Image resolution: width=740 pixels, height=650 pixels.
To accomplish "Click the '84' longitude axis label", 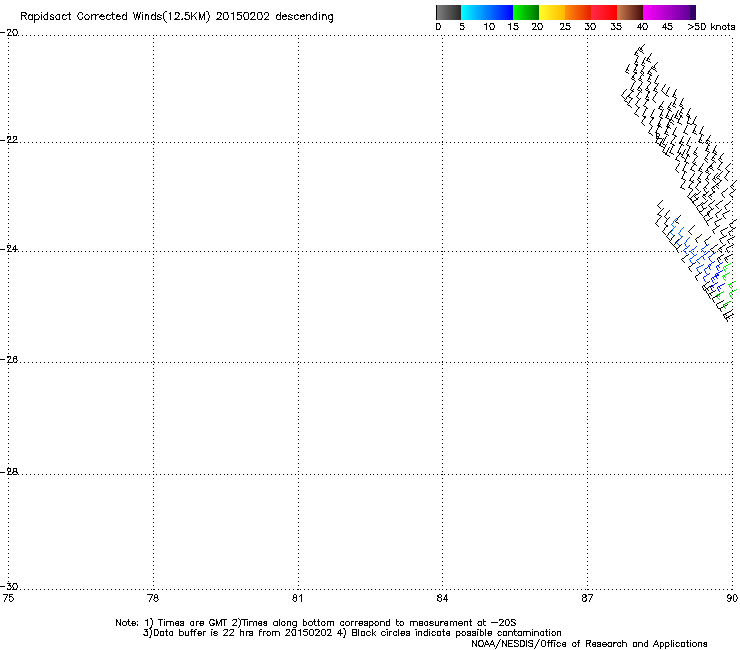I will click(x=442, y=598).
